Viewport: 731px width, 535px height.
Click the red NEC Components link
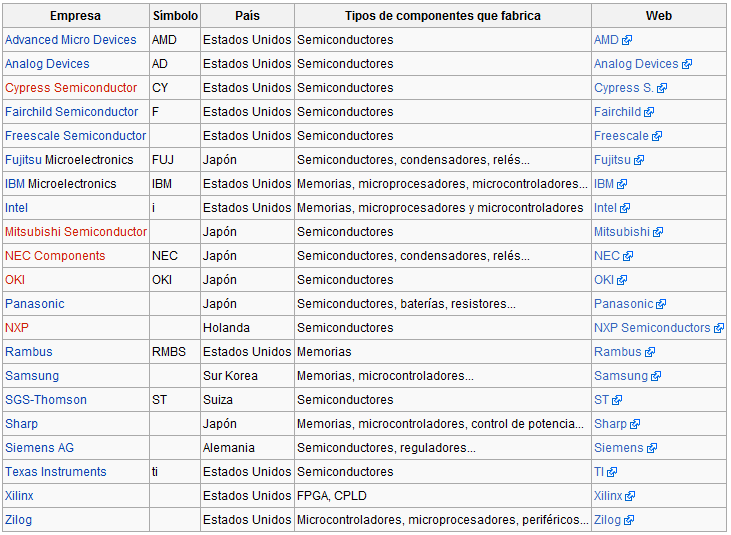coord(55,256)
